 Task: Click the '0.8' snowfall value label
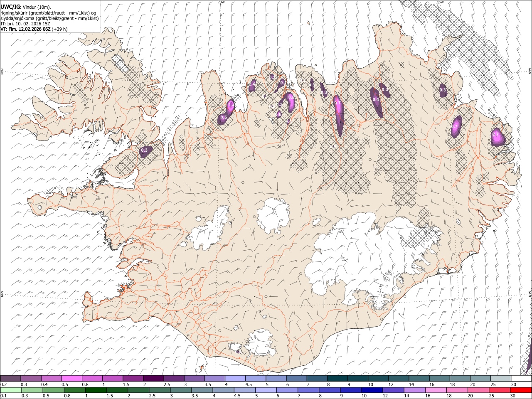click(291, 96)
